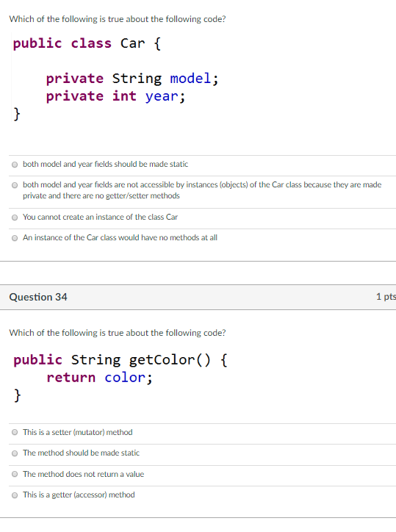This screenshot has width=396, height=532.
Task: Click the option text 'This is a getter (accessor) method'
Action: [79, 495]
